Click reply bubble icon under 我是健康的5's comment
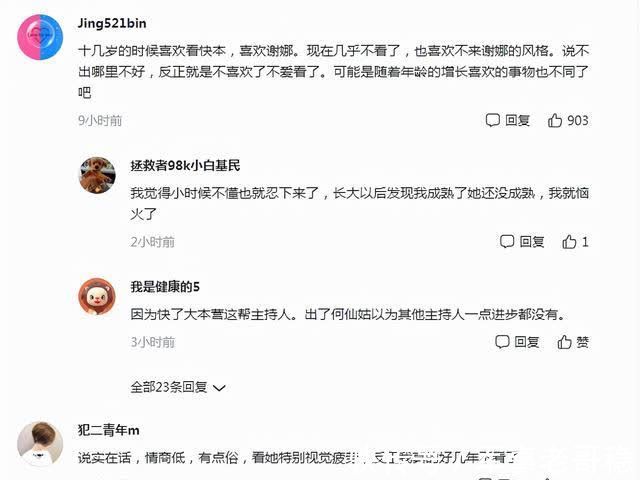The image size is (640, 480). coord(502,342)
